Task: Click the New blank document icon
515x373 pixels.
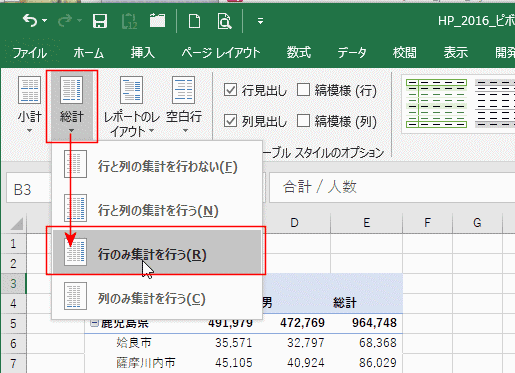Action: (x=194, y=21)
